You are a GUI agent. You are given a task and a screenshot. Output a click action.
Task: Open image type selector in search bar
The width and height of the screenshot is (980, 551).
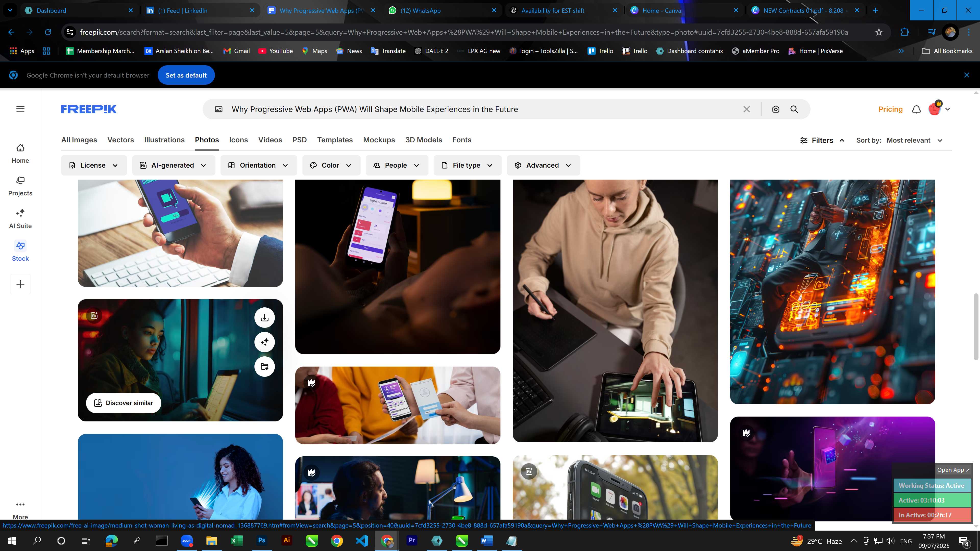tap(219, 109)
